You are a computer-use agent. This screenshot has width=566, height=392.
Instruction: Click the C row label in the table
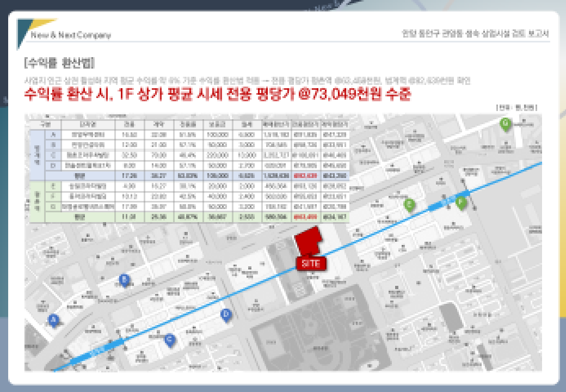(53, 155)
